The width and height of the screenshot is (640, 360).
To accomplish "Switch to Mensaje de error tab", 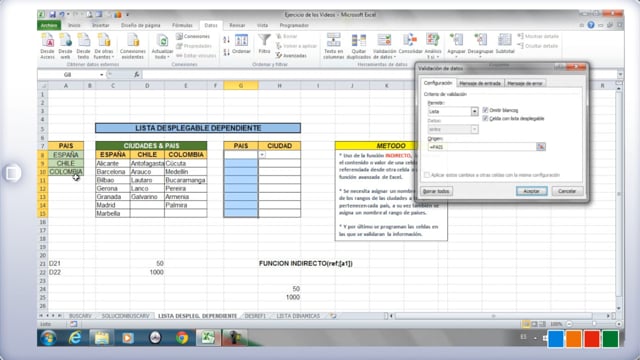I will coord(525,83).
